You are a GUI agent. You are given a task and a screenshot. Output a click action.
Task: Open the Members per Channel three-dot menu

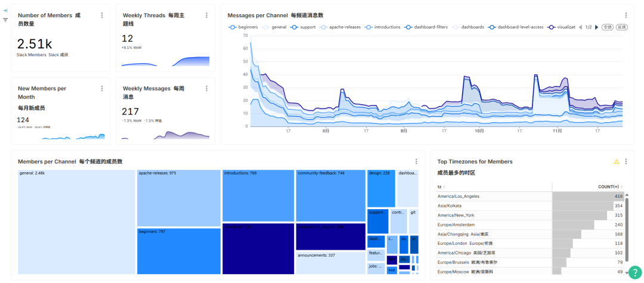click(416, 161)
